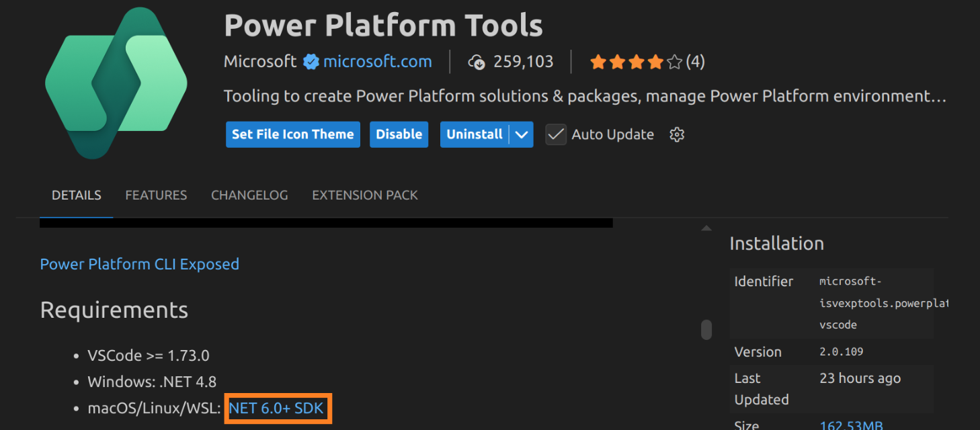Click the 'Windows: .NET 4.8' requirement

point(152,382)
